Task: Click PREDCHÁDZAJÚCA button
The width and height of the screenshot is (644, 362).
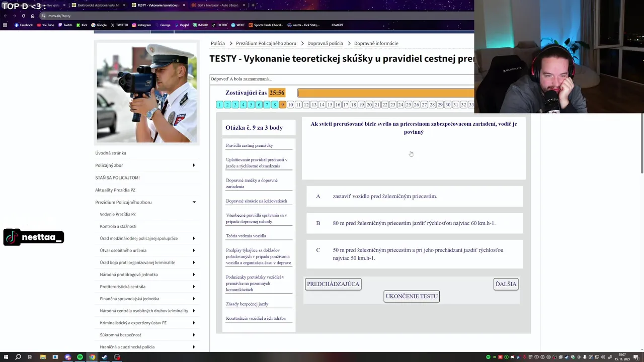Action: point(333,284)
